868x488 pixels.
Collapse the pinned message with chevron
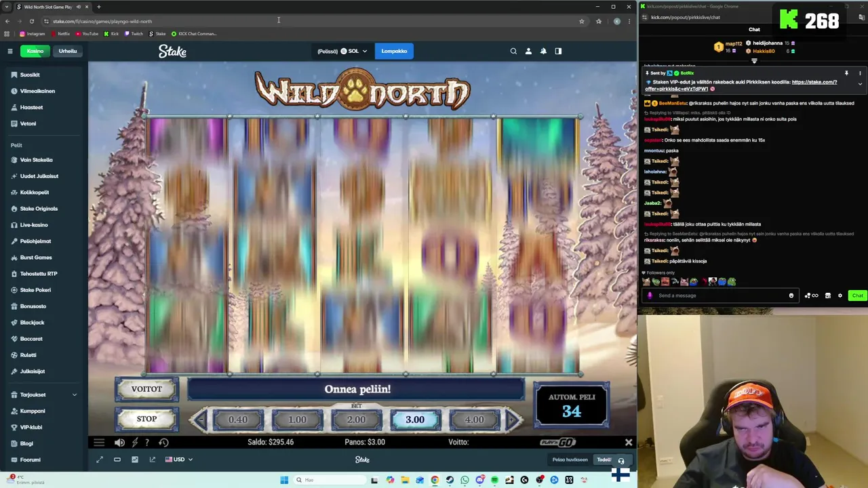[x=860, y=84]
